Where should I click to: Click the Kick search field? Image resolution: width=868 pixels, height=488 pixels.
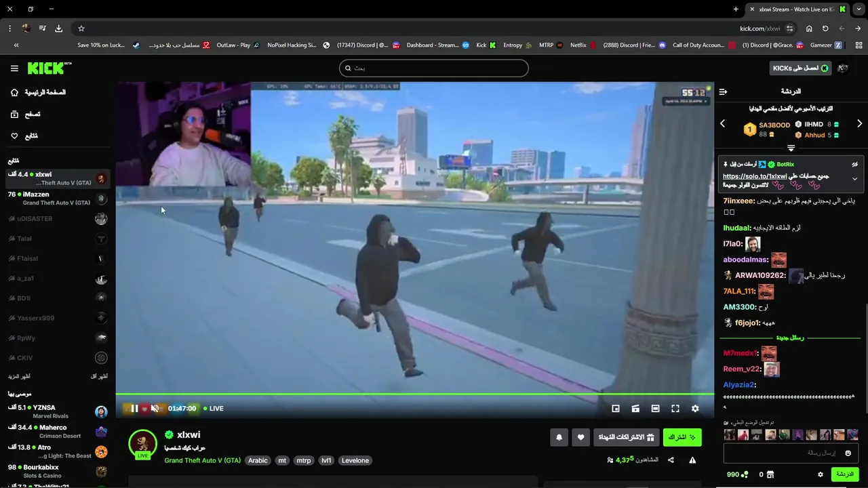pos(434,68)
